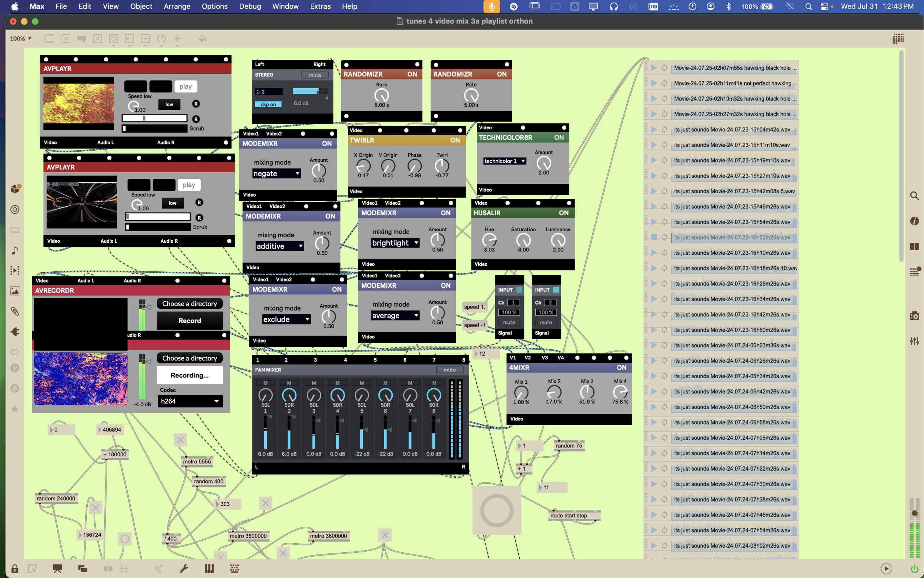Adjust the Scrub slider in top AVPLAYR

[154, 129]
